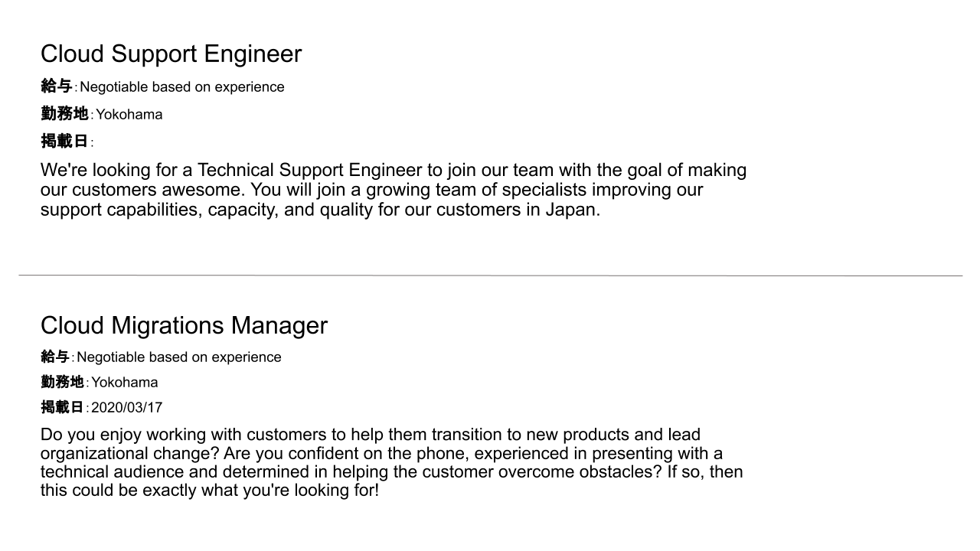Click the posting date 2020/03/17
Viewport: 980px width, 551px height.
[127, 408]
